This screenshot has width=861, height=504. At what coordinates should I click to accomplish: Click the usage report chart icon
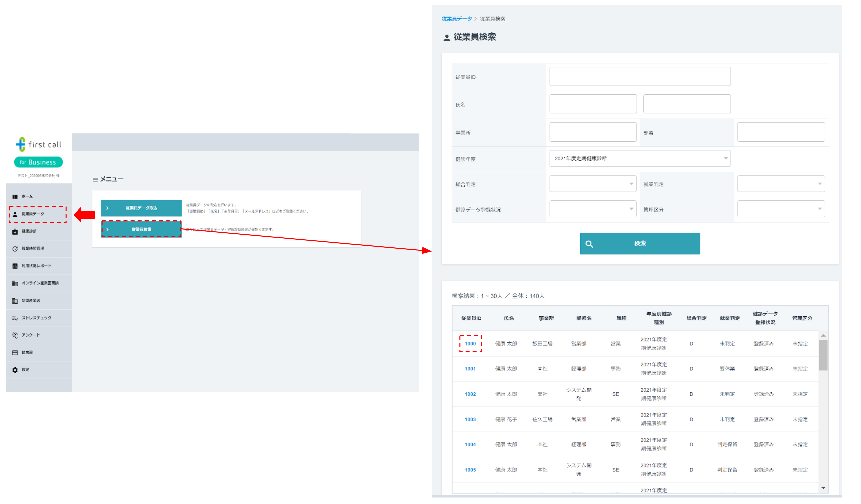point(15,266)
